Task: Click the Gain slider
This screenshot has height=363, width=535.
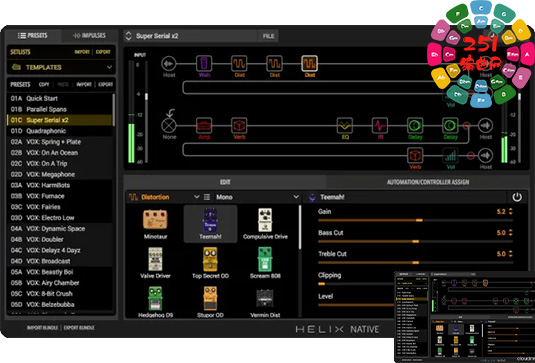Action: pos(415,220)
